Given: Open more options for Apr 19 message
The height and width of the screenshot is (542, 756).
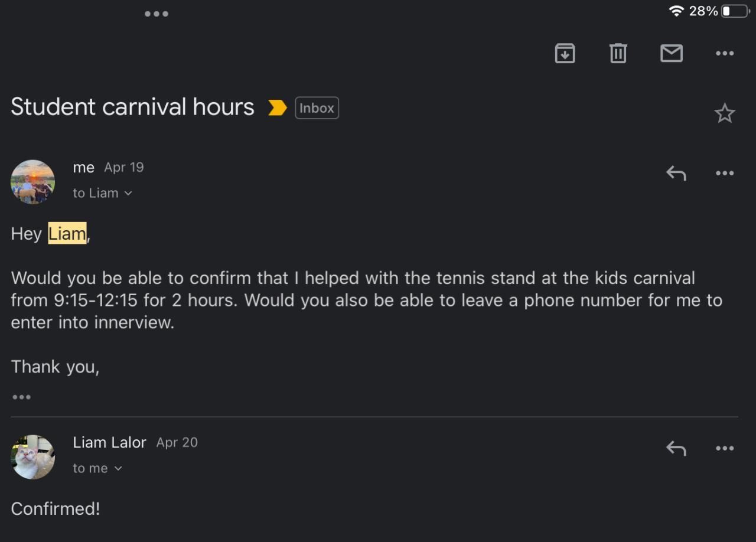Looking at the screenshot, I should [725, 173].
